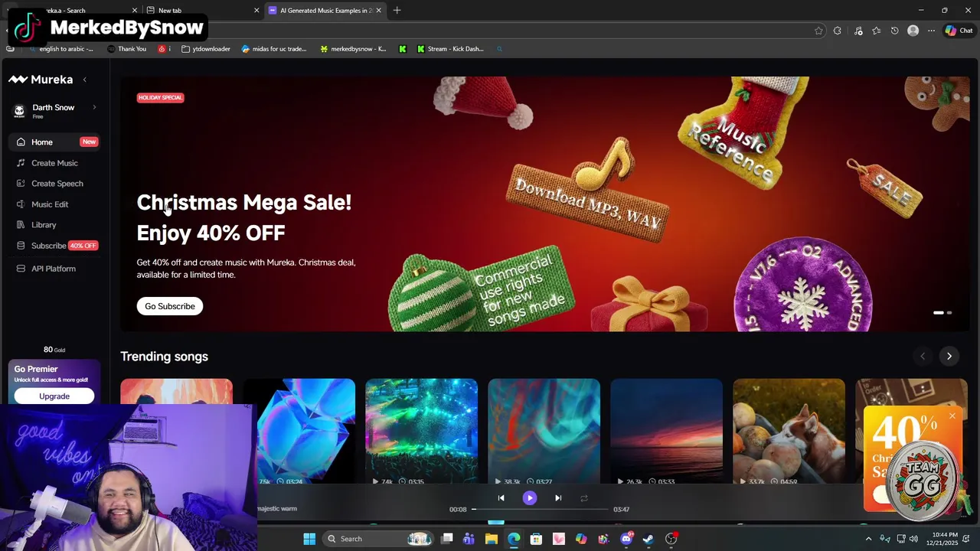Screen dimensions: 980x551
Task: Open the Copilot Chat button
Action: click(x=959, y=31)
